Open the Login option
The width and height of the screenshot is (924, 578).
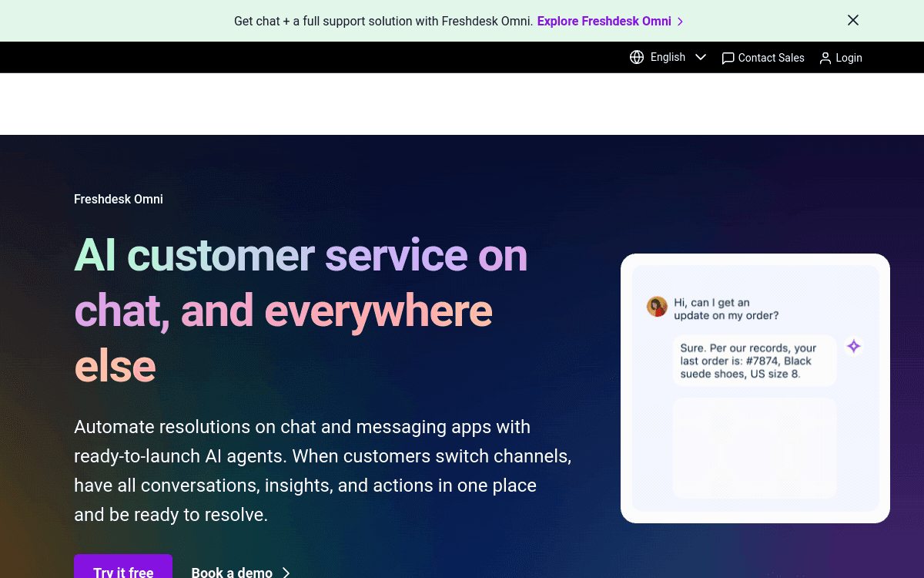pos(849,57)
